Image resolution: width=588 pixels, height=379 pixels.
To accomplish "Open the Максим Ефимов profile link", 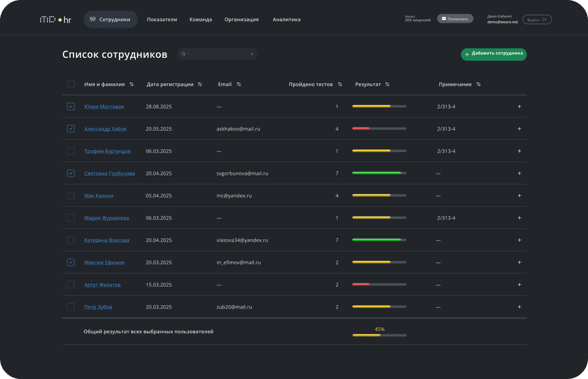I will [x=104, y=262].
